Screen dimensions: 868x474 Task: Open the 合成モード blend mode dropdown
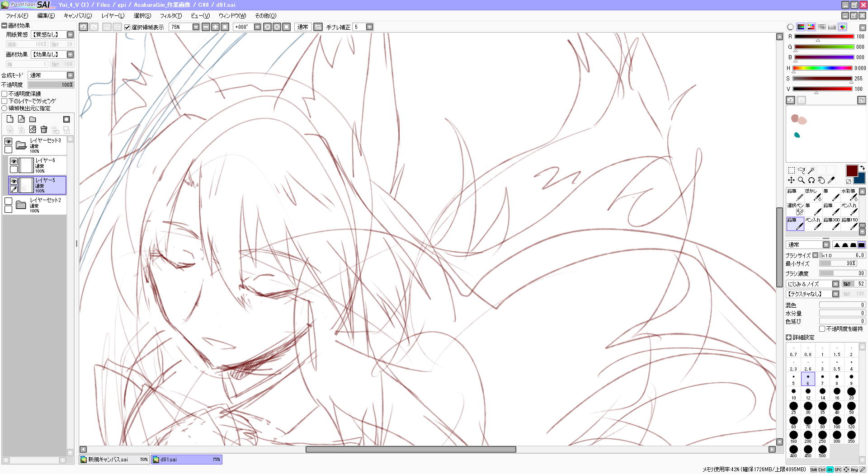70,75
